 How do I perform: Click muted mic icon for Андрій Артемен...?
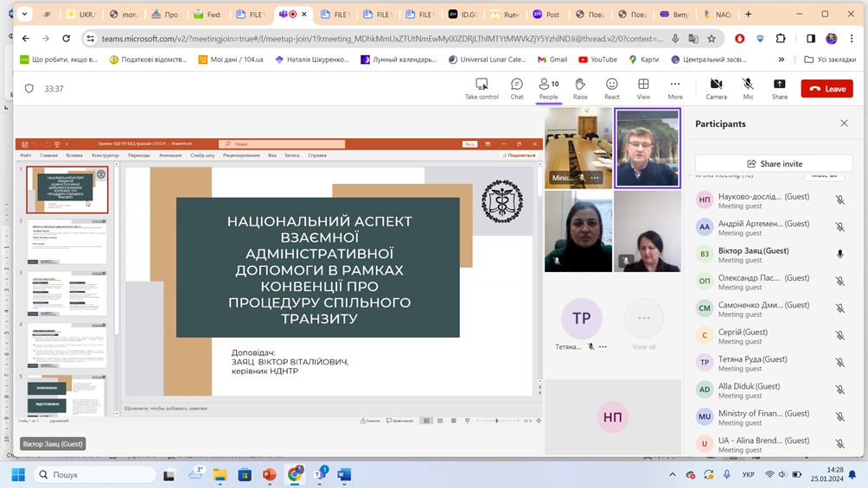839,227
